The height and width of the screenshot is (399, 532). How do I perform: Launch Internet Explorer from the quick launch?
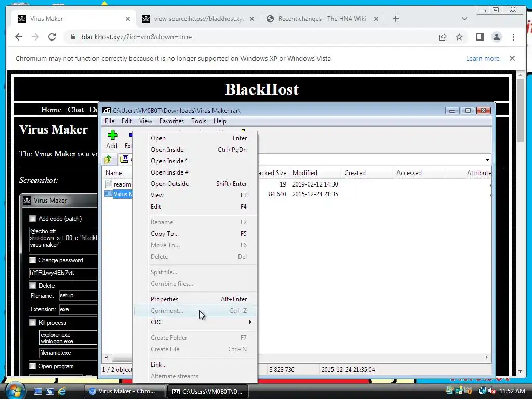tap(62, 391)
